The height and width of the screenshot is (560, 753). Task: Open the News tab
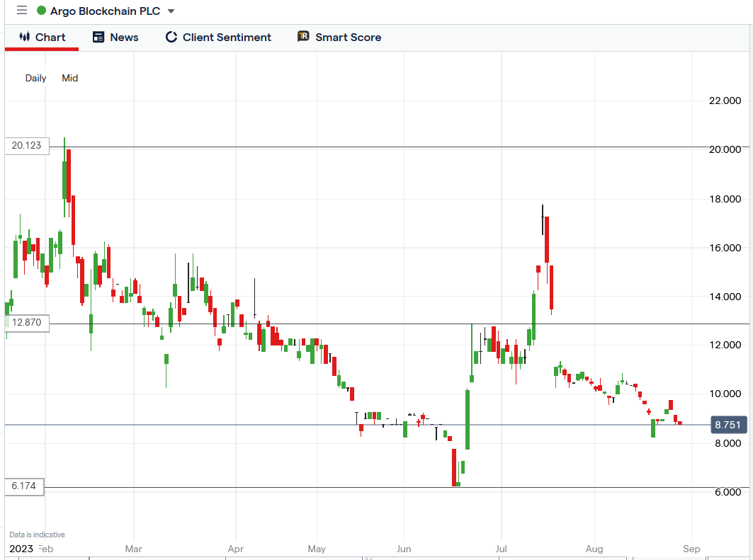115,38
